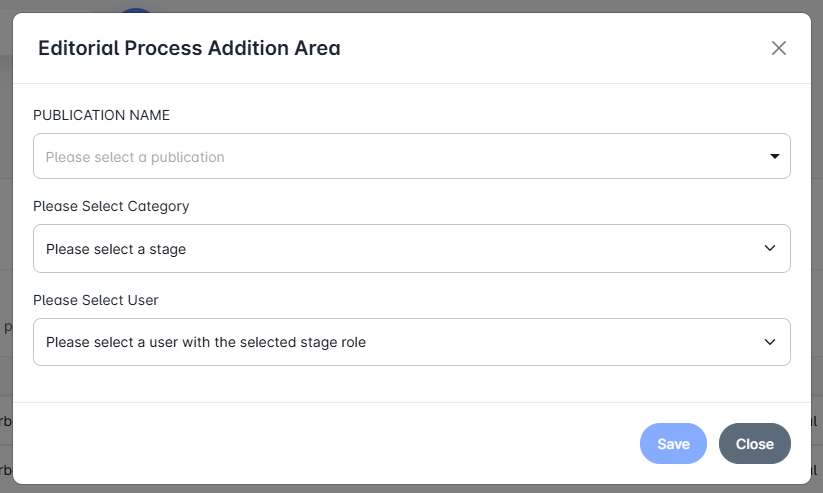Click the "PUBLICATION NAME" field label
This screenshot has height=493, width=823.
click(101, 115)
